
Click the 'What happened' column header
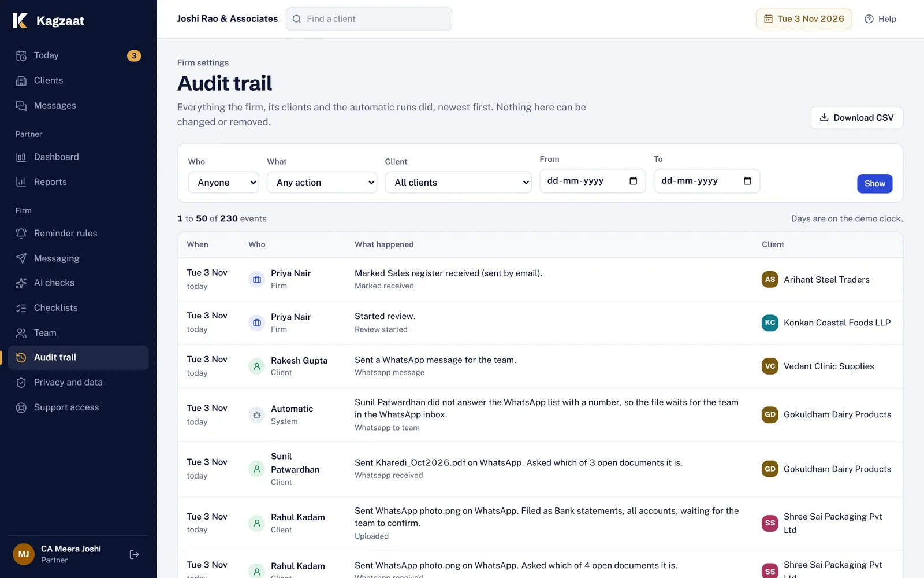[x=384, y=244]
